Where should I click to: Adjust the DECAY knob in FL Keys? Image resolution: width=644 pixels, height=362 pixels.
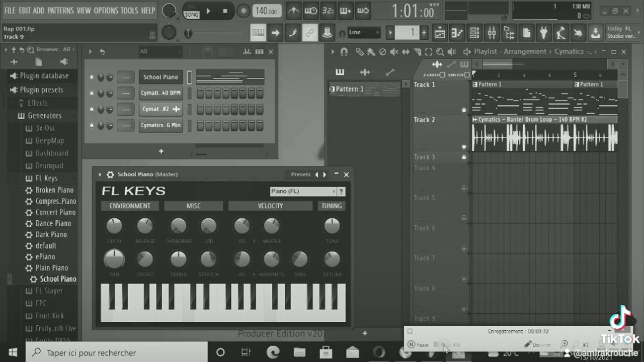coord(114,226)
